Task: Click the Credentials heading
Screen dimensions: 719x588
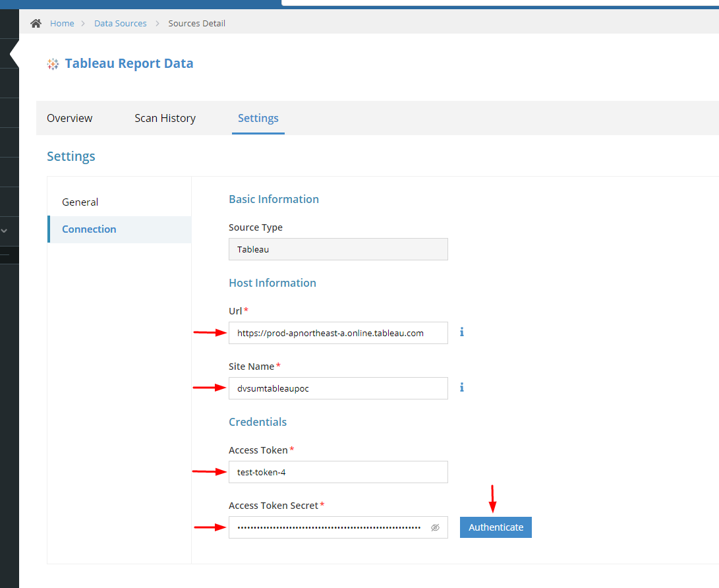Action: pyautogui.click(x=258, y=422)
